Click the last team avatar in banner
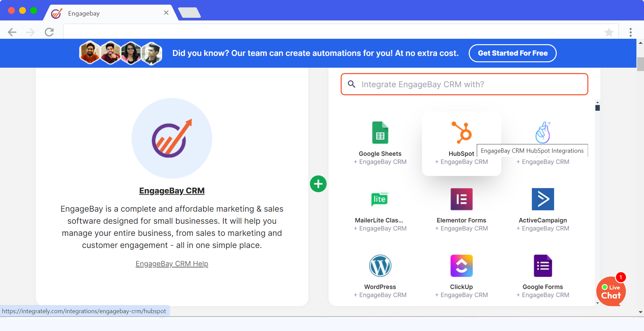This screenshot has width=644, height=331. [x=151, y=53]
